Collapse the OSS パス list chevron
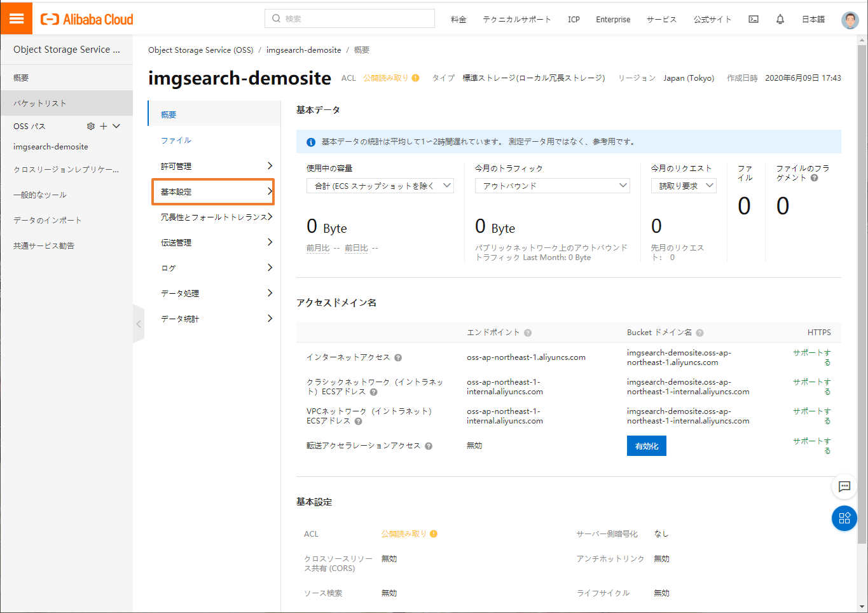 (x=116, y=126)
